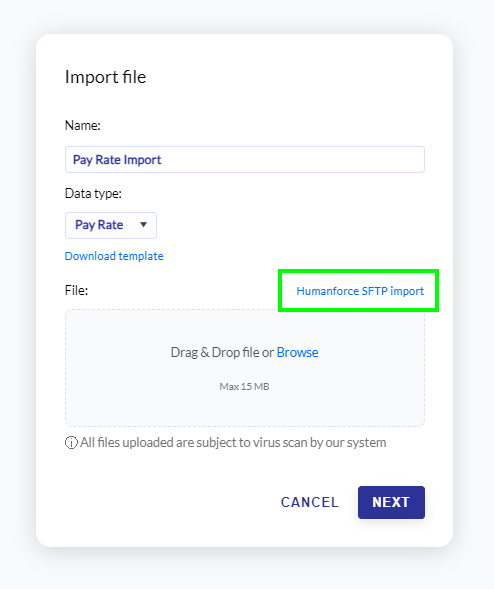Open the Humanforce SFTP import link
The image size is (494, 589).
[360, 291]
